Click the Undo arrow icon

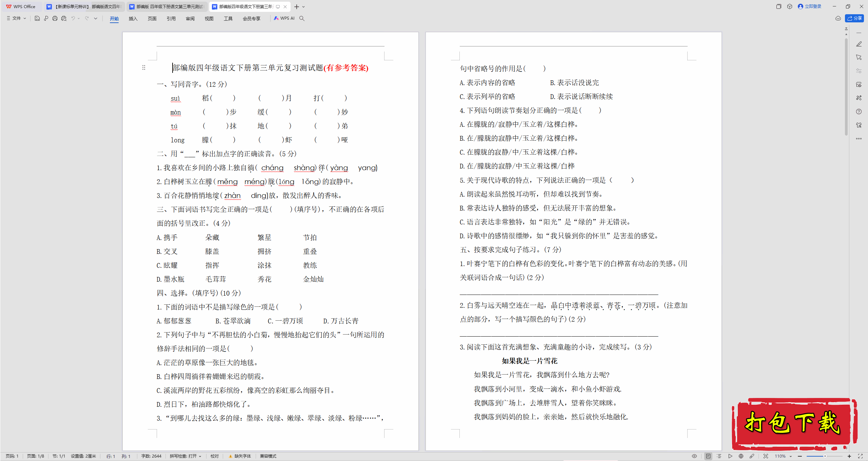73,18
